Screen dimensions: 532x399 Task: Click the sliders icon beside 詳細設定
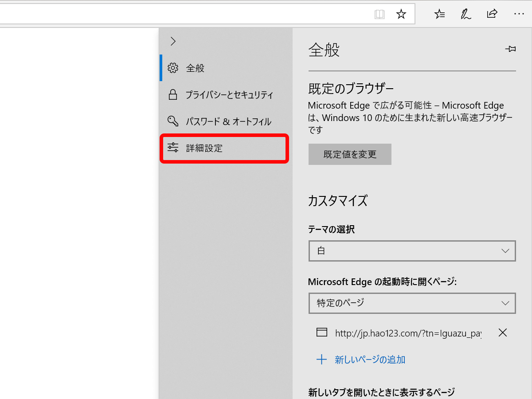(x=173, y=148)
